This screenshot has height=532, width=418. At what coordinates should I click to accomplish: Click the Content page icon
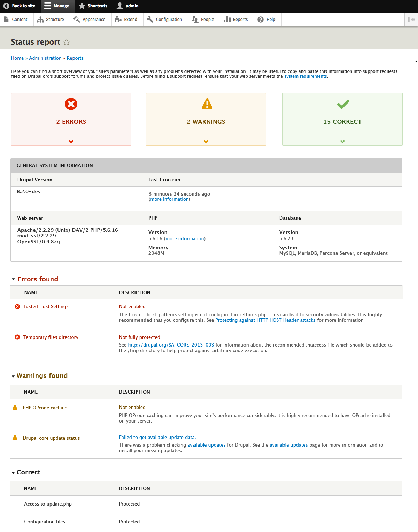coord(6,20)
